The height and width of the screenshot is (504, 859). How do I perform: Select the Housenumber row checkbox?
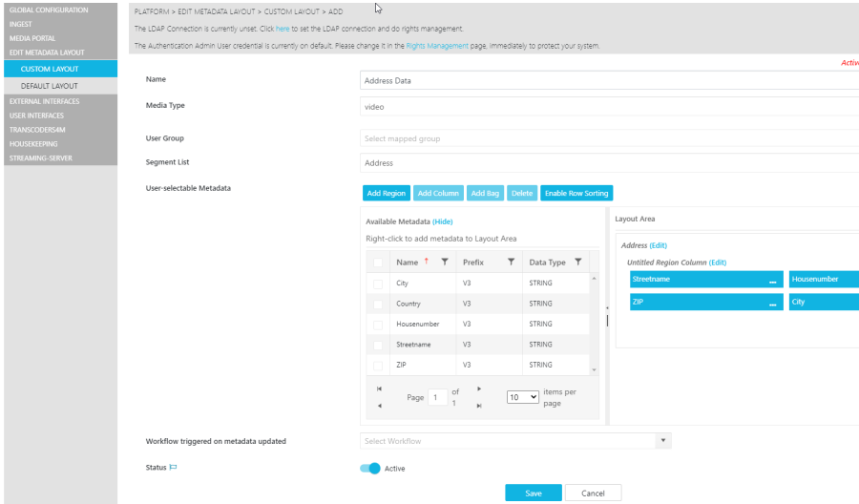[x=378, y=325]
